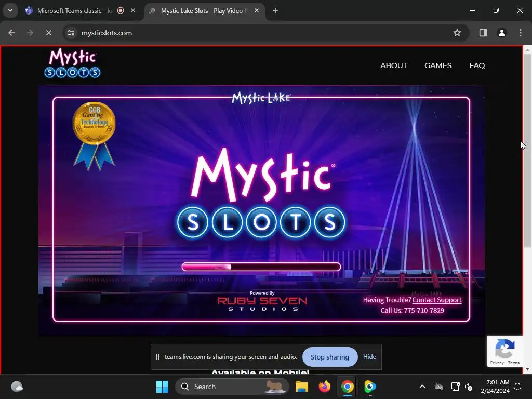Screen dimensions: 532x399
Task: Click the taskbar Search box
Action: [x=232, y=387]
